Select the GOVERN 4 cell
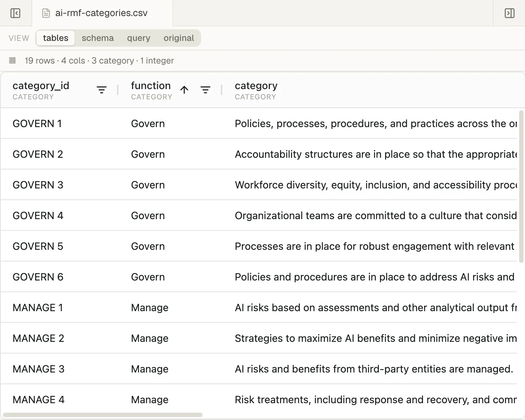525x420 pixels. pos(59,215)
